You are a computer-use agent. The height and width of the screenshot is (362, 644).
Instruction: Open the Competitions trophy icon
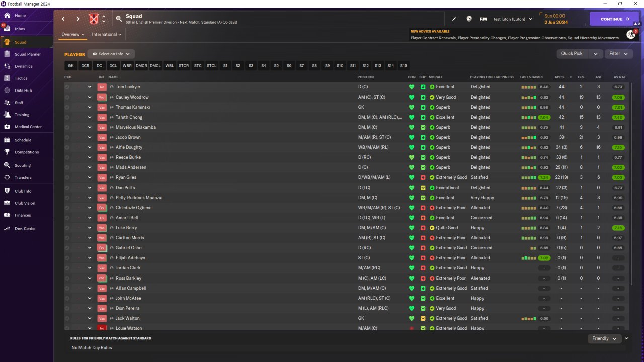click(7, 152)
